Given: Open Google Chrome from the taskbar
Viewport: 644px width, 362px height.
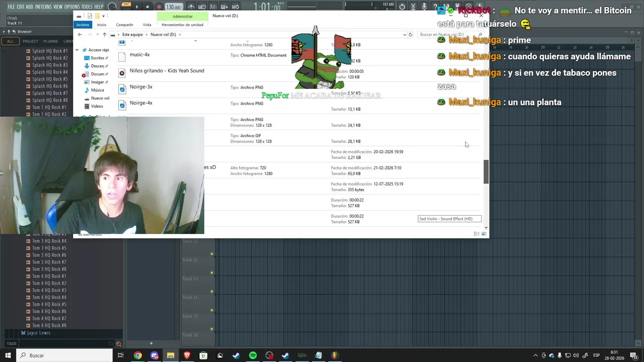Looking at the screenshot, I should click(x=137, y=355).
